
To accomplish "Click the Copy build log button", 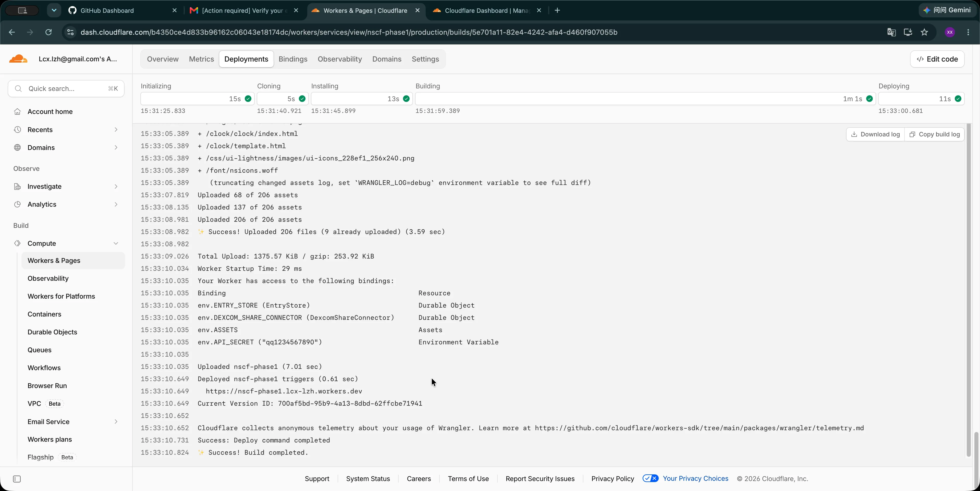I will [934, 134].
